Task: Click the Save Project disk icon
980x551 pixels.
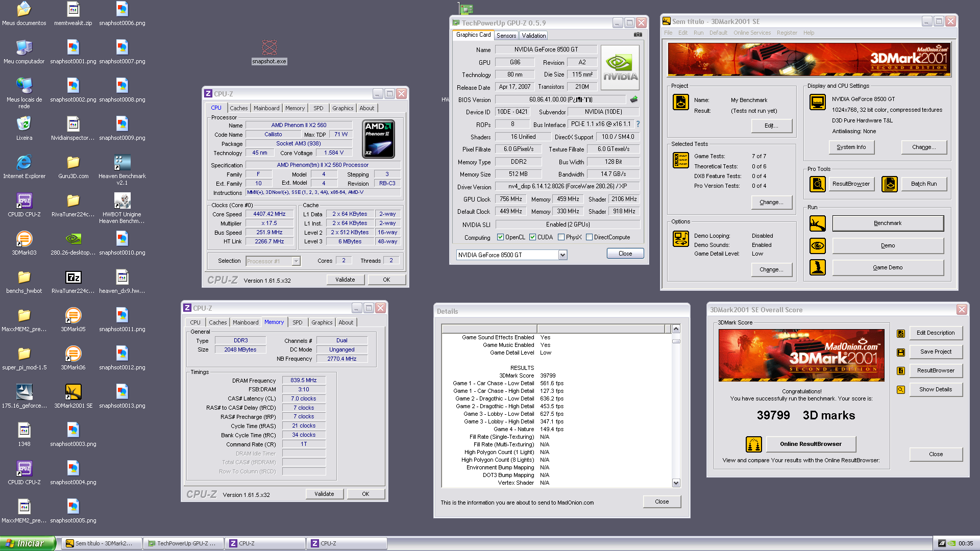Action: click(901, 352)
